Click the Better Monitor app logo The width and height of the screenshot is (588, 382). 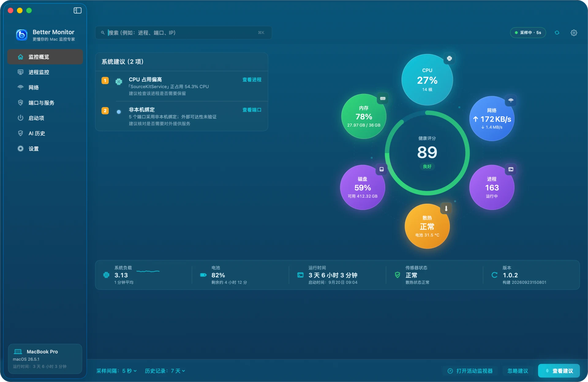22,35
